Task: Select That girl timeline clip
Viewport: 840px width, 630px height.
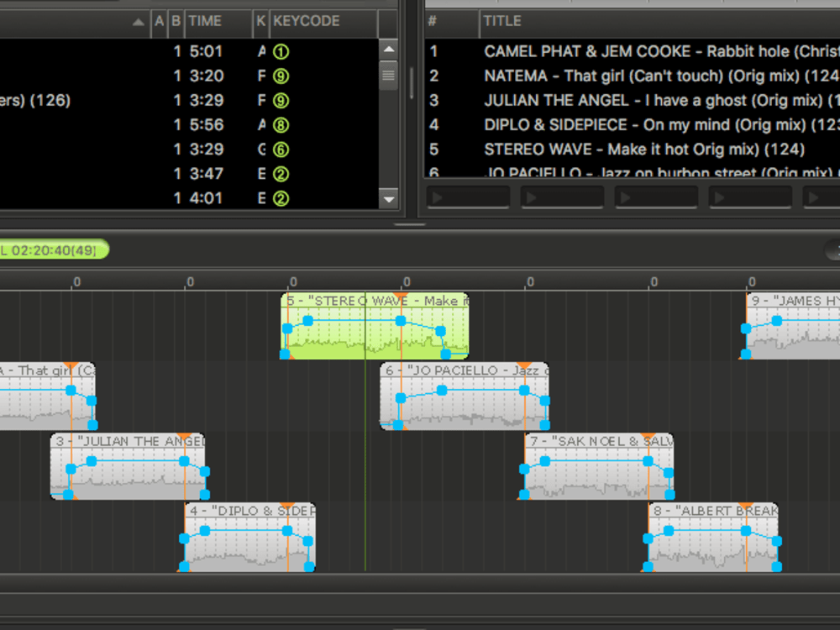Action: point(47,396)
